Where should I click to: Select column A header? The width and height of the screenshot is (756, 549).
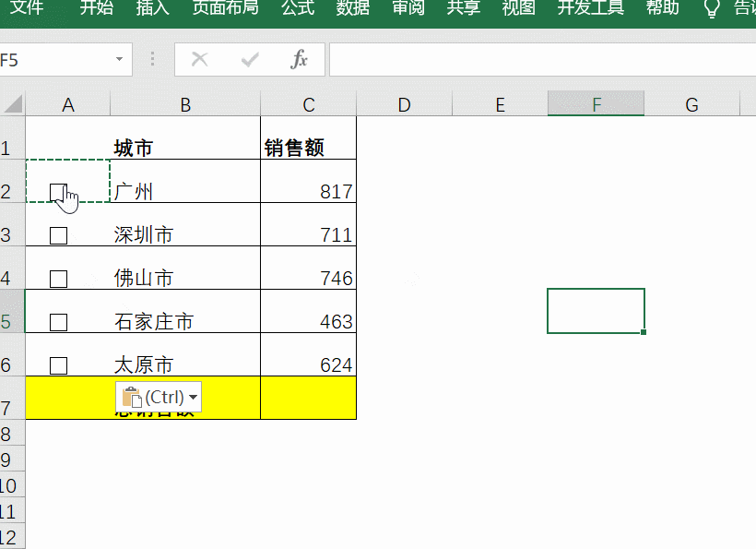(x=68, y=104)
